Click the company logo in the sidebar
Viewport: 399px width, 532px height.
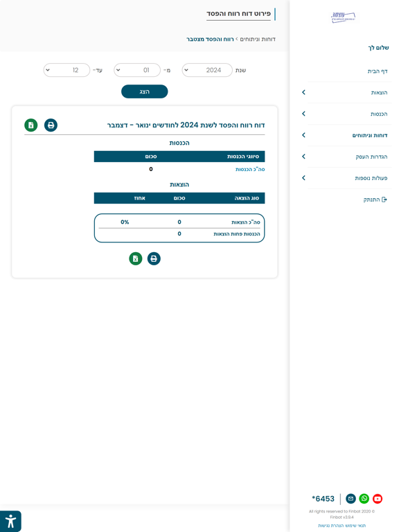[x=344, y=17]
